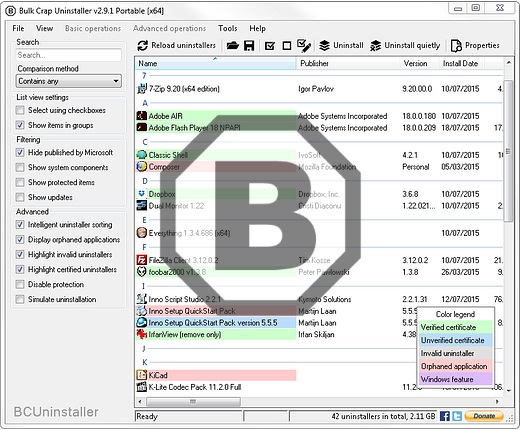This screenshot has width=520, height=430.
Task: Open the Tools menu
Action: point(228,28)
